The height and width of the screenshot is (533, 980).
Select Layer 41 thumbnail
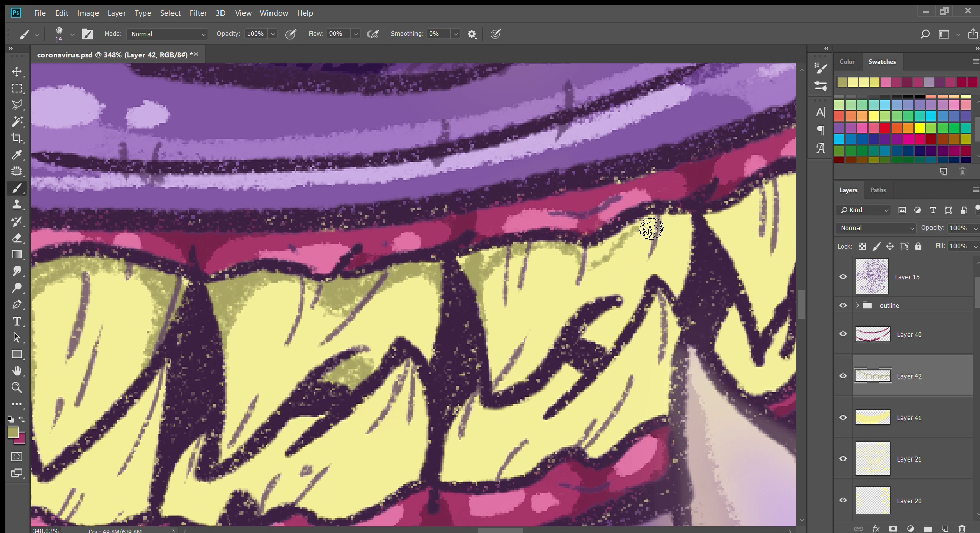click(872, 418)
